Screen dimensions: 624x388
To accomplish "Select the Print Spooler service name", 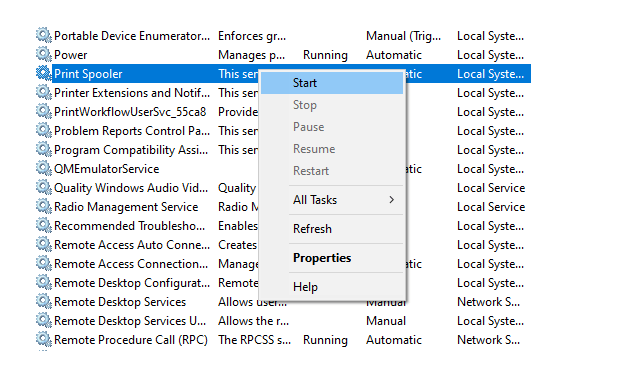I will pyautogui.click(x=88, y=74).
